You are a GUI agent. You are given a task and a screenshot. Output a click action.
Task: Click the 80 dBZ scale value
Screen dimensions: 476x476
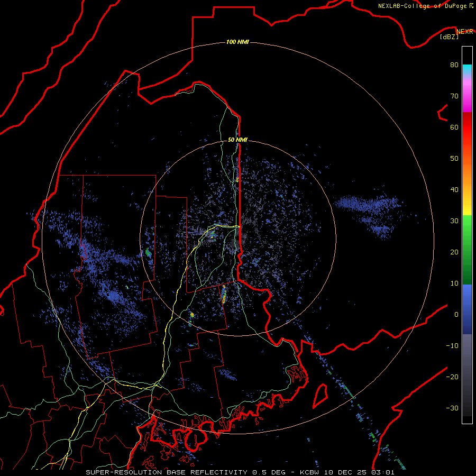coord(454,65)
